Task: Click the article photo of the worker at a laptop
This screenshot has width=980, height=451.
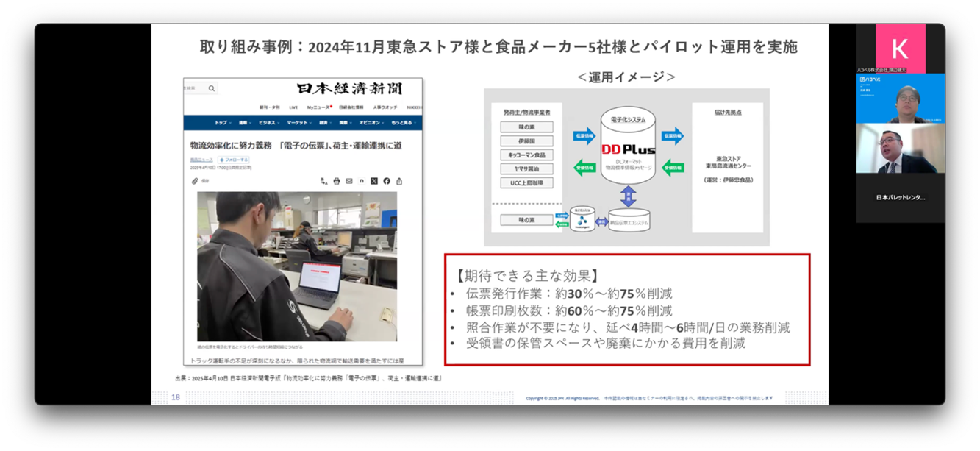Action: tap(297, 267)
